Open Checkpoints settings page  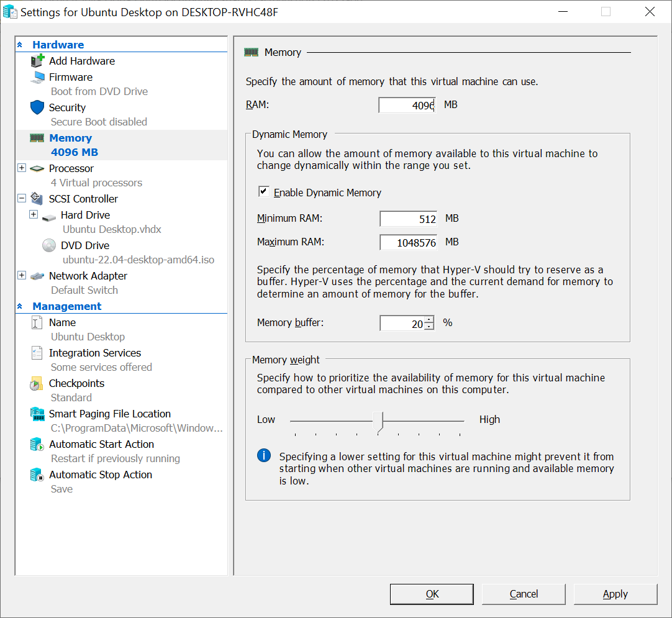point(77,383)
